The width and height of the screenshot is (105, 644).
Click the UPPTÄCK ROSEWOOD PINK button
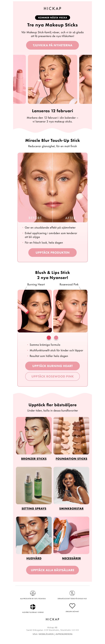53,376
